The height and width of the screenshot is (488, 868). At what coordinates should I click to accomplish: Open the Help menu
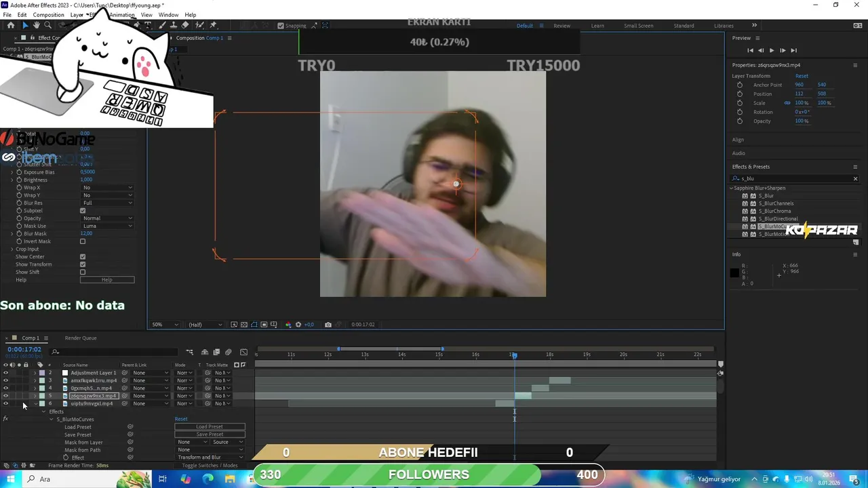(x=191, y=15)
